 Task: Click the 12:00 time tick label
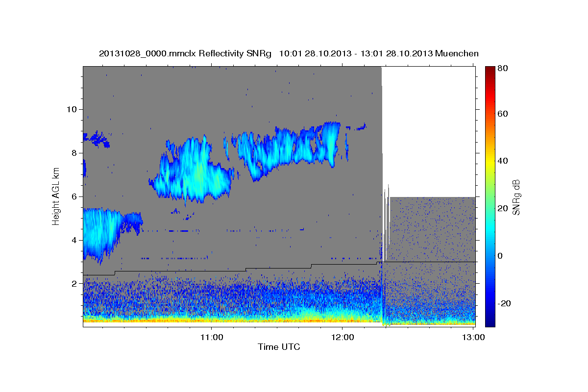tap(342, 337)
